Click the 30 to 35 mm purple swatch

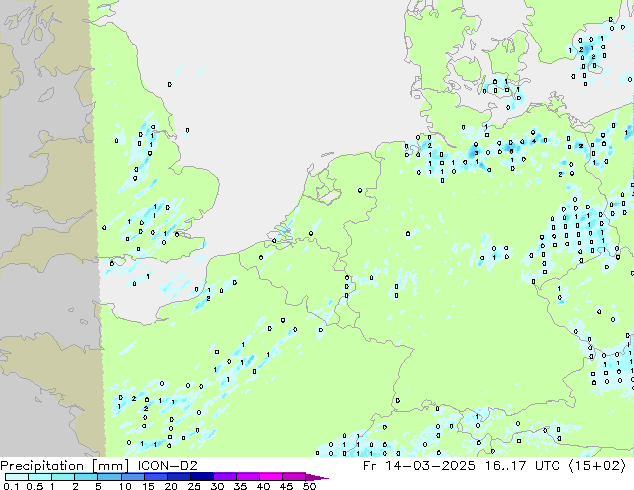click(x=224, y=477)
